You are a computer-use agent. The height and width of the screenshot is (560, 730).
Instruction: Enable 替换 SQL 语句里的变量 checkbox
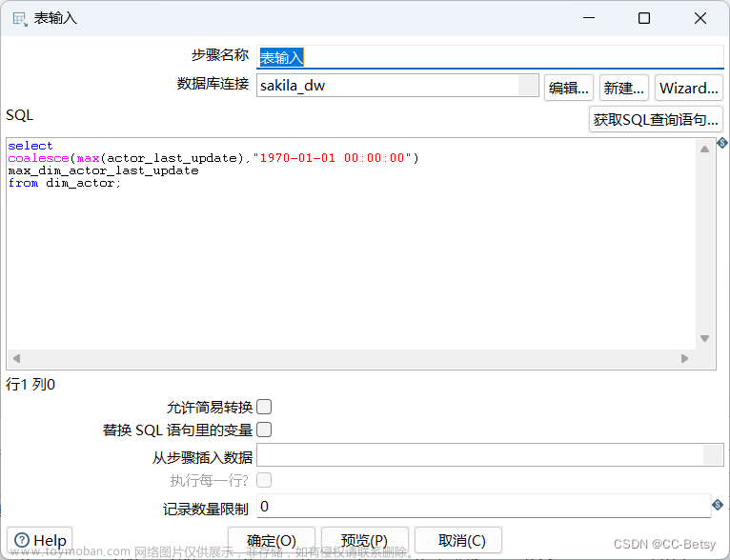pos(264,430)
